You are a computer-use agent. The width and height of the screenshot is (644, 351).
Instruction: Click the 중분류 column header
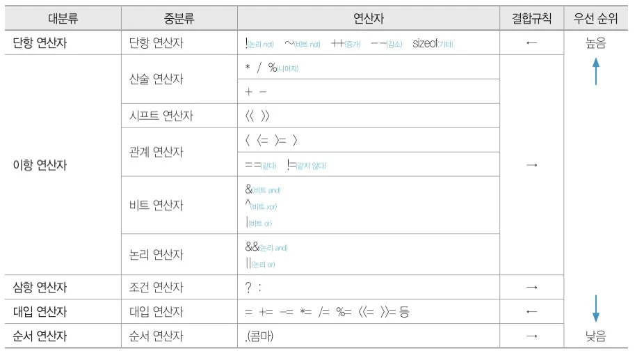click(179, 18)
